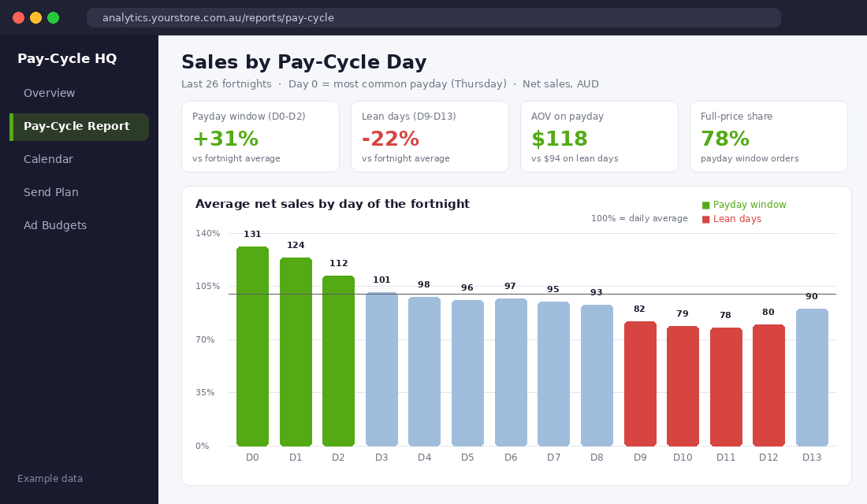Select the green D1 bar
This screenshot has height=504, width=867.
296,351
